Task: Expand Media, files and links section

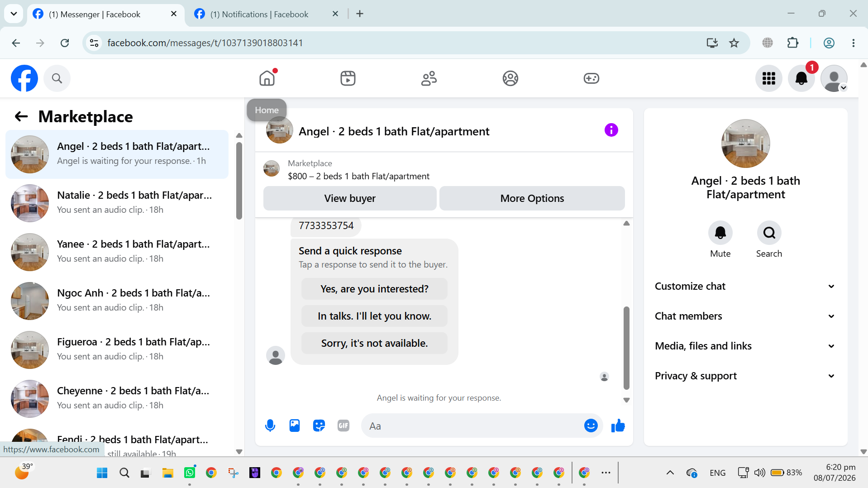Action: pos(745,346)
